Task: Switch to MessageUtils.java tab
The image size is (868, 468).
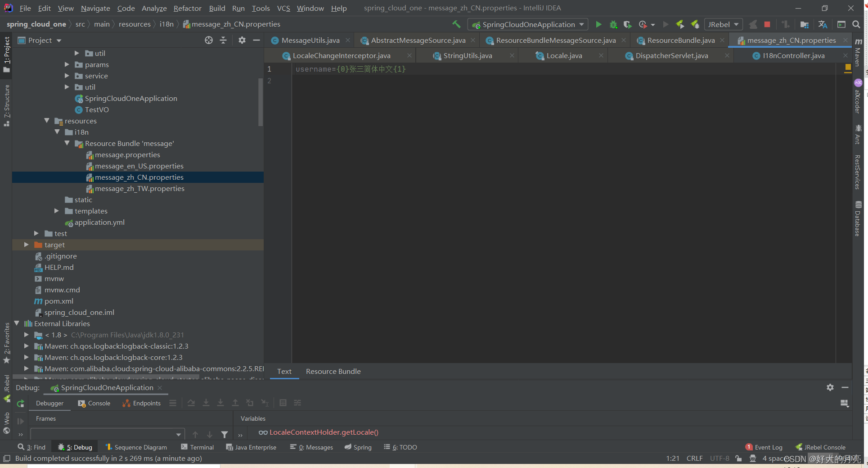Action: pyautogui.click(x=310, y=40)
